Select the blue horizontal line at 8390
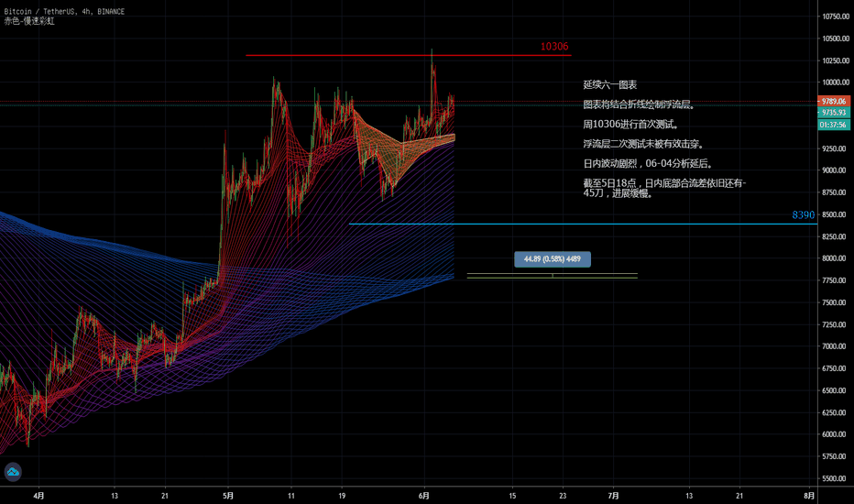The height and width of the screenshot is (504, 854). (583, 224)
